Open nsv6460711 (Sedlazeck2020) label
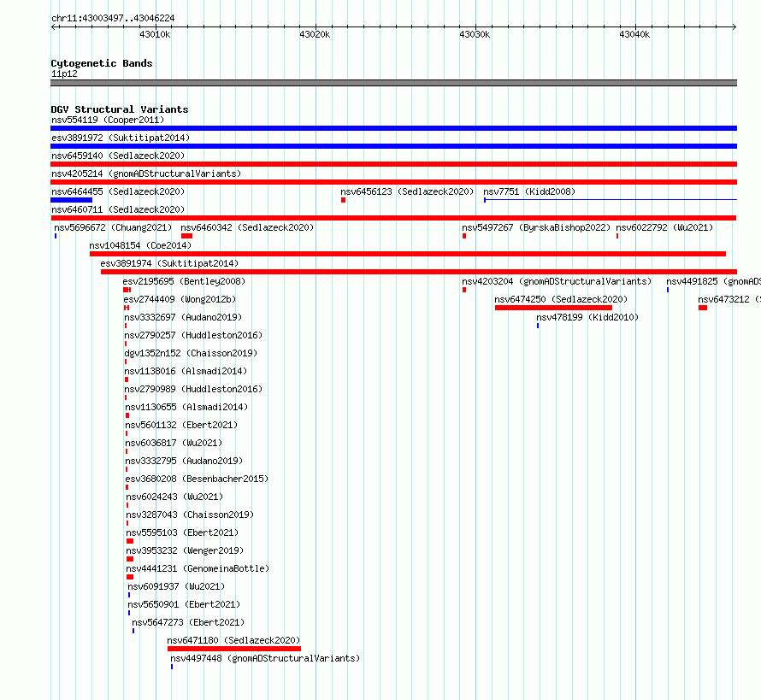Screen dimensions: 761x700 118,209
